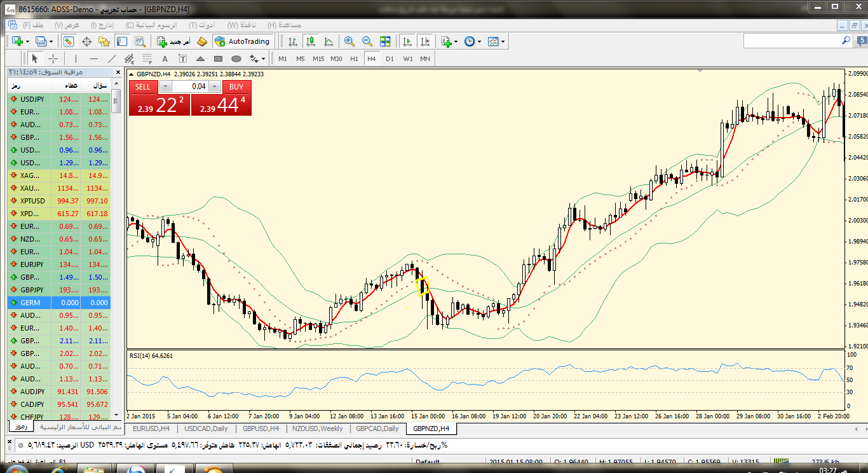Open the إدراج (Insert) menu
868x473 pixels.
102,25
